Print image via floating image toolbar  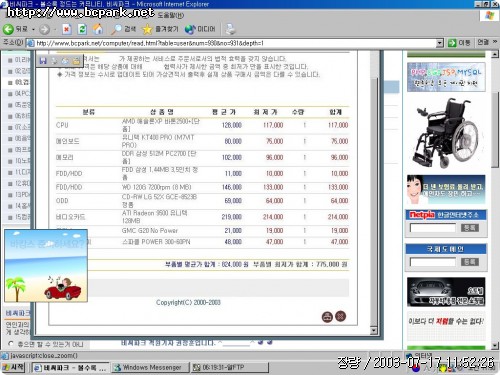[x=54, y=61]
